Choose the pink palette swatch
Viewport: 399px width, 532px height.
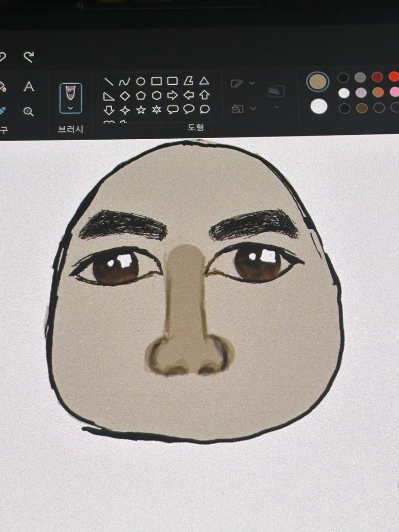click(395, 92)
